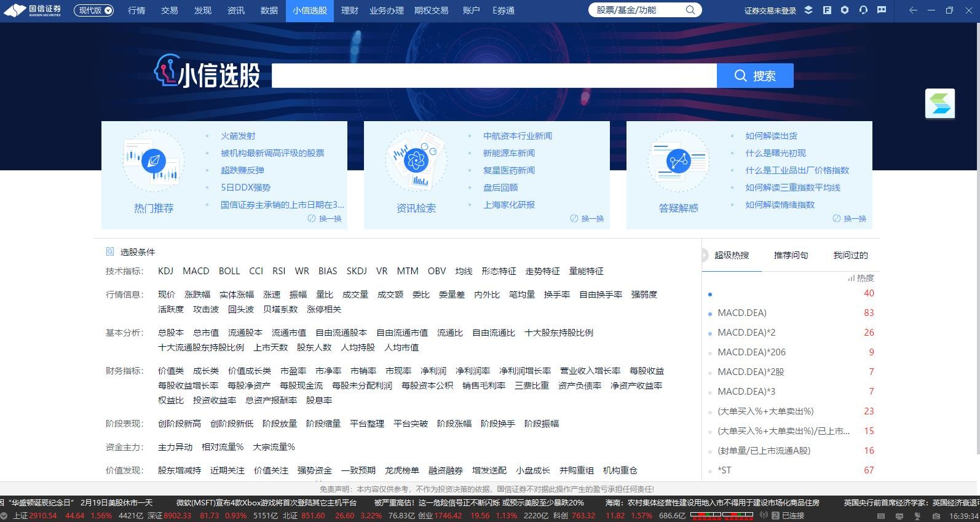Click the signal antenna icon in status bar
The width and height of the screenshot is (980, 522).
point(764,515)
